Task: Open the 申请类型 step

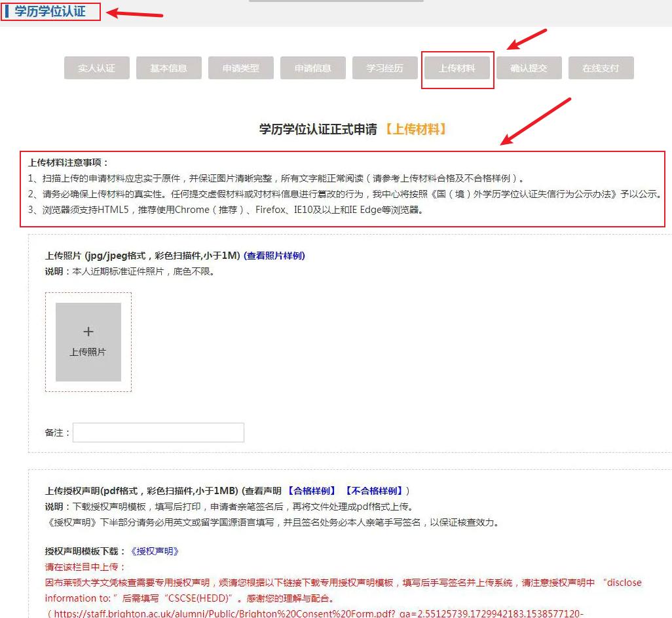Action: coord(240,68)
